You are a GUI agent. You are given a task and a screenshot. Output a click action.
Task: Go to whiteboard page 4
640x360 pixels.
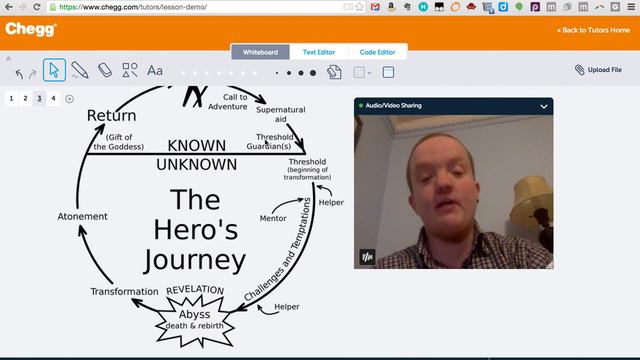[x=53, y=98]
